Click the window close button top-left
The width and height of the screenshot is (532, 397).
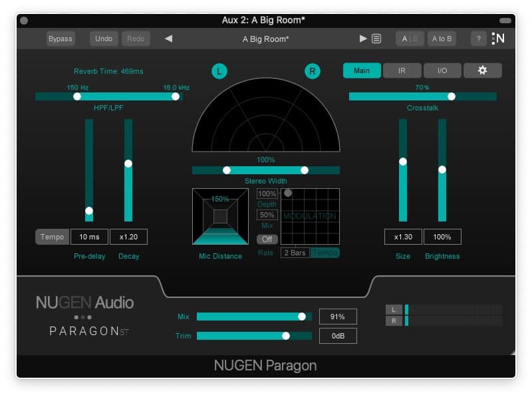point(24,21)
